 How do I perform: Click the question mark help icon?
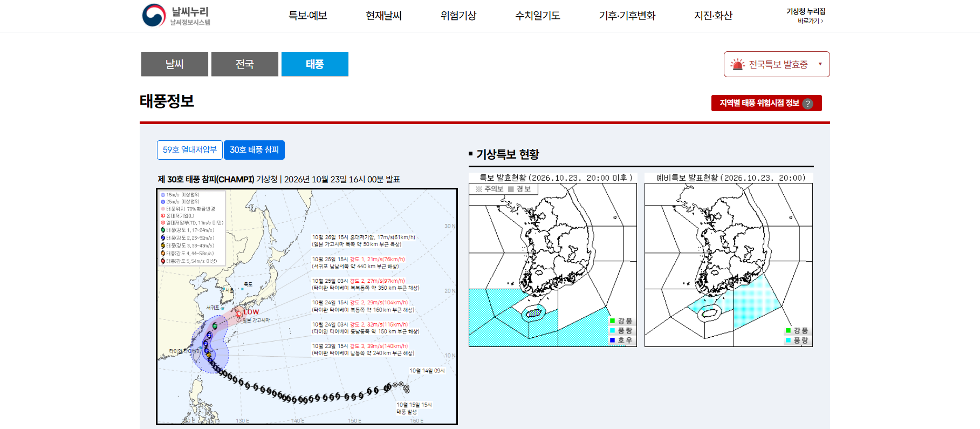tap(807, 104)
